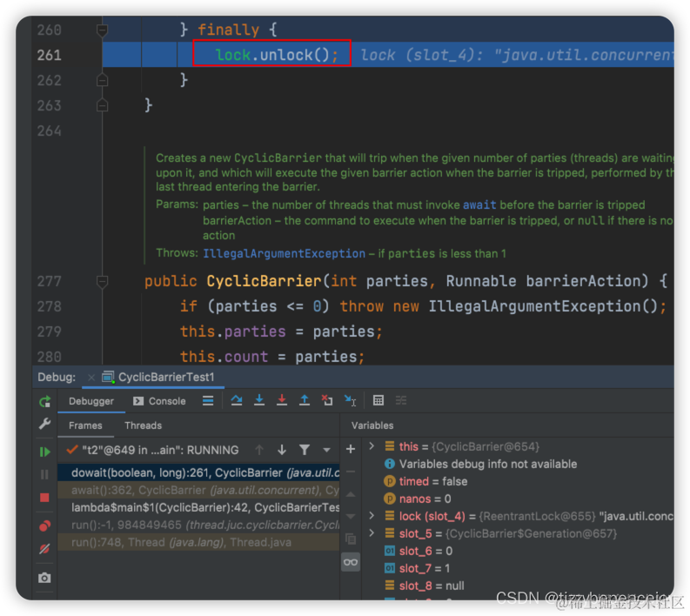Image resolution: width=690 pixels, height=616 pixels.
Task: Rerun the CyclicBarrierTest1 debug session
Action: coord(45,401)
